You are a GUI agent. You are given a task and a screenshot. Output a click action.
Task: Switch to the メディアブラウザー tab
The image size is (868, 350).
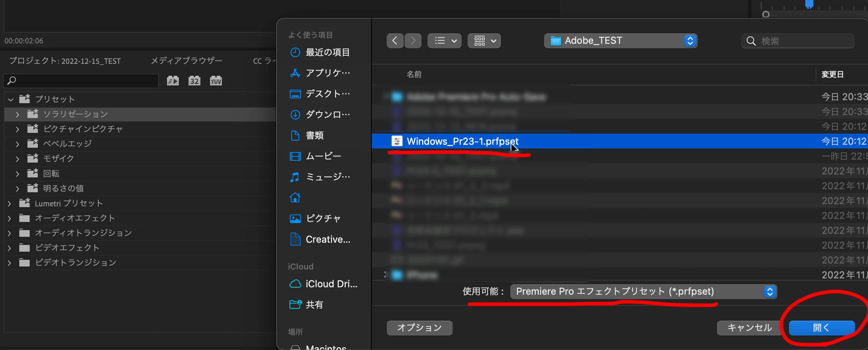(187, 60)
